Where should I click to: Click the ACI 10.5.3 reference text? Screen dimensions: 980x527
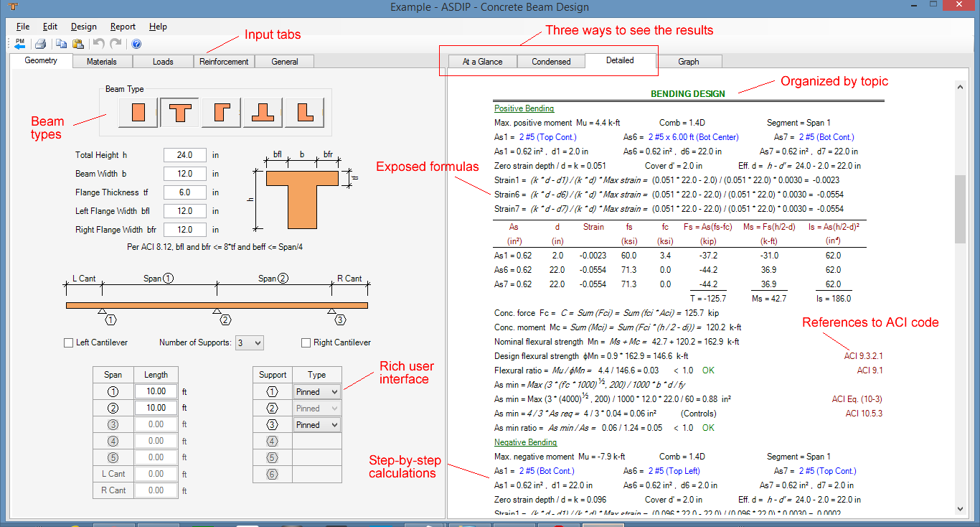tap(864, 414)
